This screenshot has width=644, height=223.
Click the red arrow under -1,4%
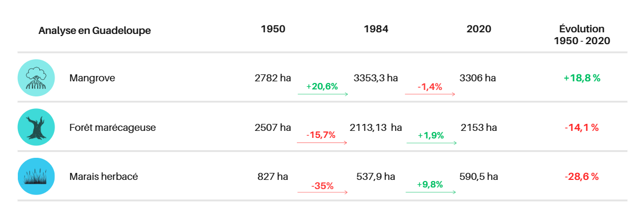tap(430, 94)
